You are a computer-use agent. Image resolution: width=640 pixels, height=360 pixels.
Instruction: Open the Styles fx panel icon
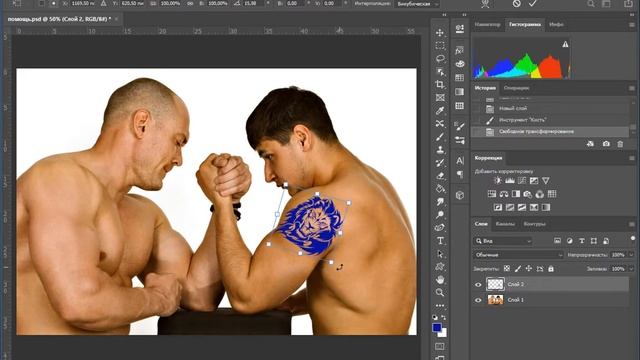(x=460, y=51)
